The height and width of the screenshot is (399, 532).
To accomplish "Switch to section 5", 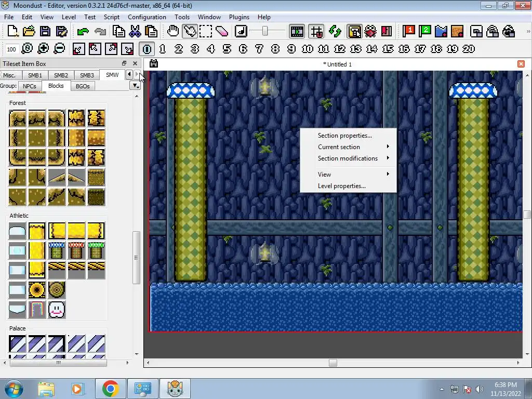I will [227, 49].
